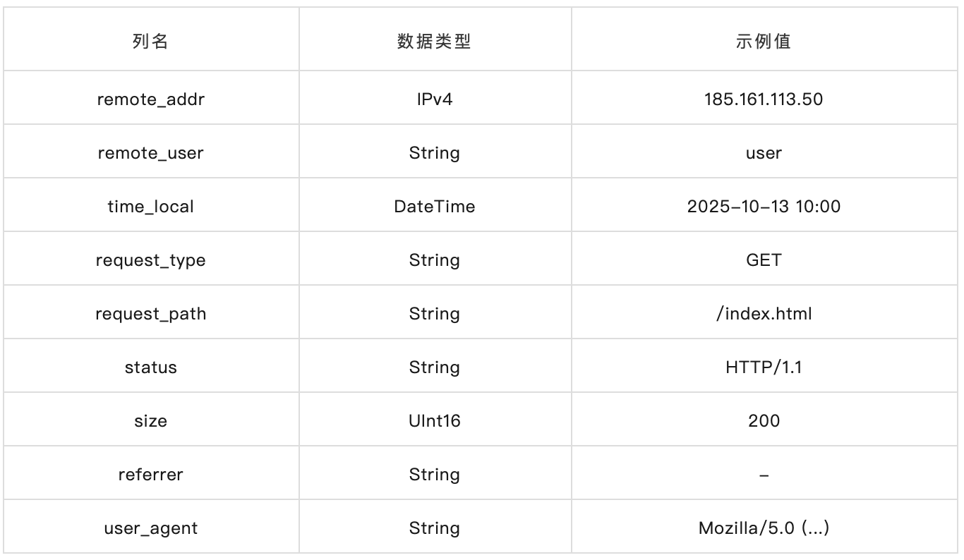964x560 pixels.
Task: Select the GET example value
Action: tap(764, 260)
